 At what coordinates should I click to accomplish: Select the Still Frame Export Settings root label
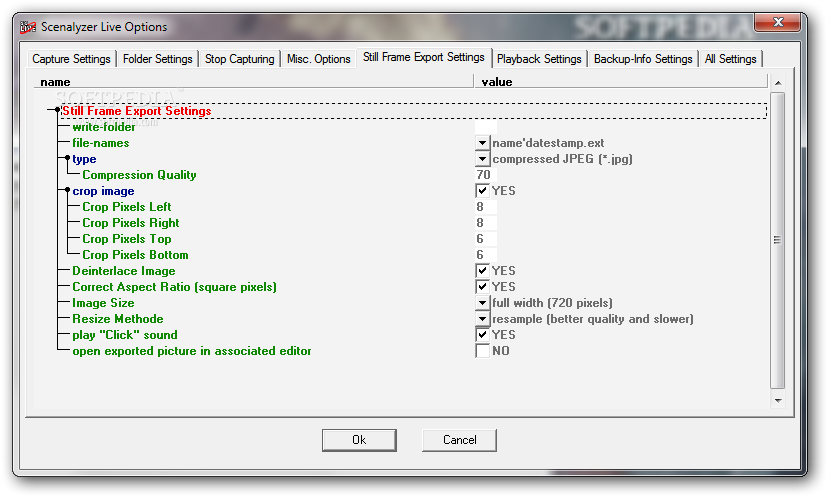(137, 111)
